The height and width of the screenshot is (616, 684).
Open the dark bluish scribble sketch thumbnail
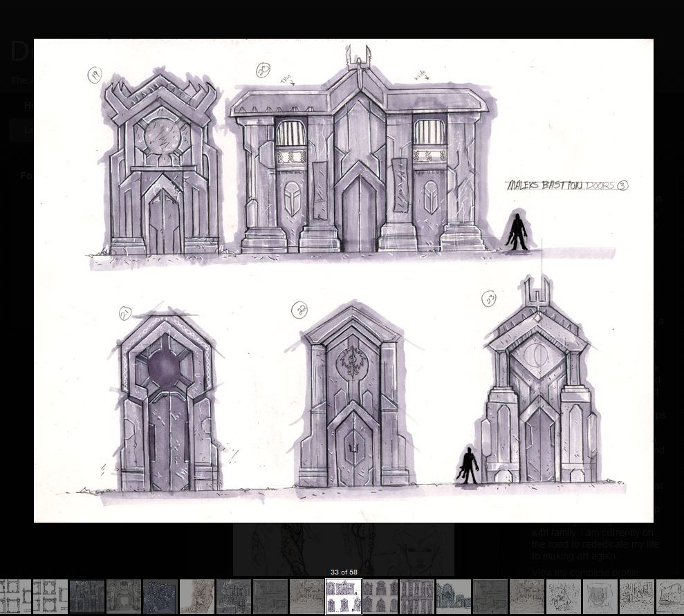click(x=160, y=597)
